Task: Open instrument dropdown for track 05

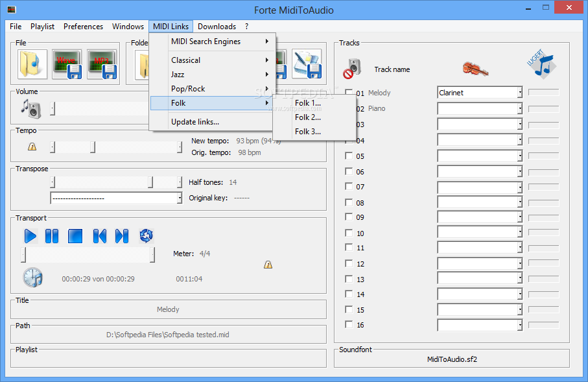Action: point(520,156)
